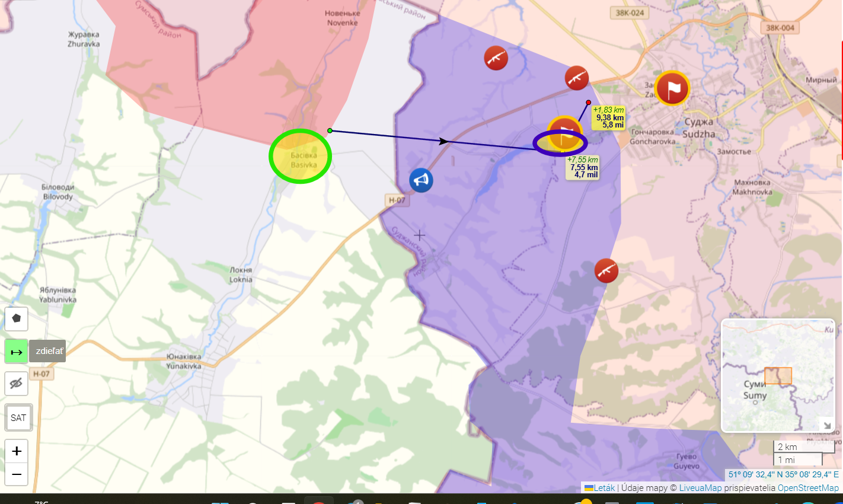
Task: Click the green measurement start point
Action: coord(330,130)
